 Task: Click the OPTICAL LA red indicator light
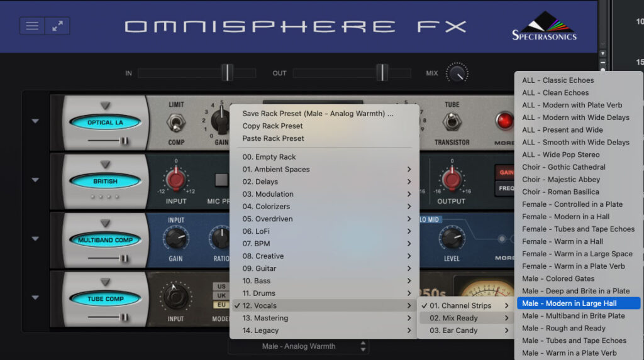coord(504,121)
